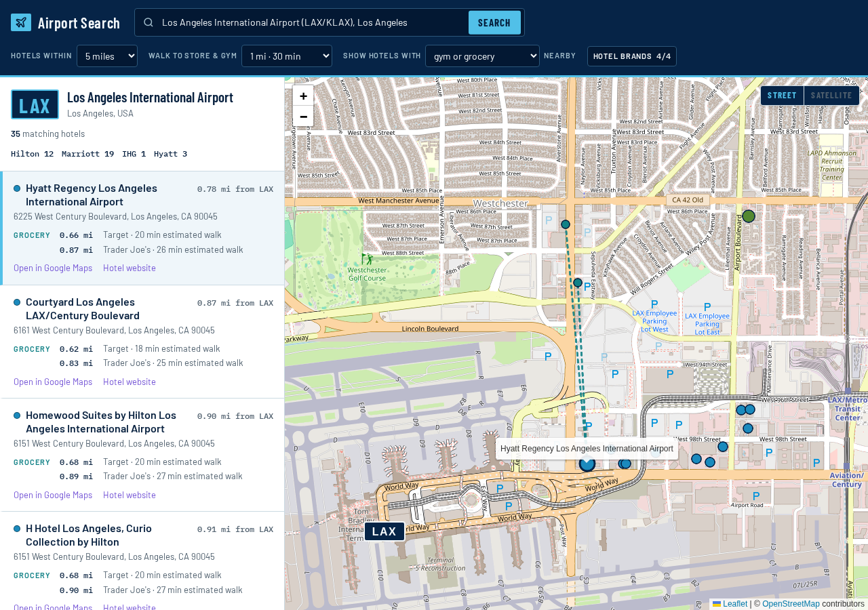Switch map to Street view
This screenshot has height=610, width=868.
click(x=782, y=96)
